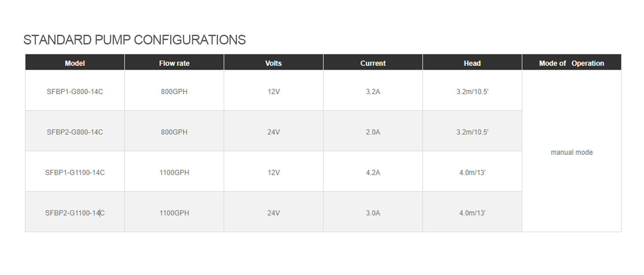This screenshot has height=275, width=644.
Task: Select the SFBP1-G800-14C model cell
Action: point(75,92)
